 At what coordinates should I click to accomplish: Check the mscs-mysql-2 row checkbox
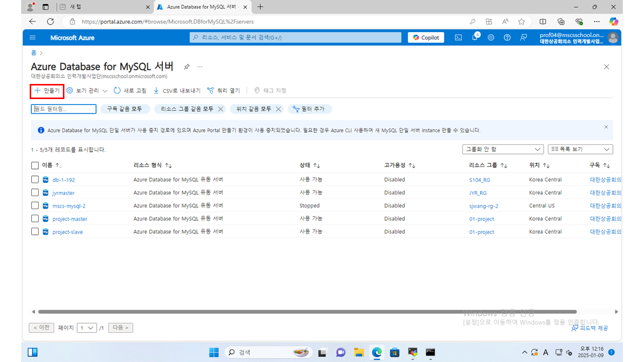35,206
